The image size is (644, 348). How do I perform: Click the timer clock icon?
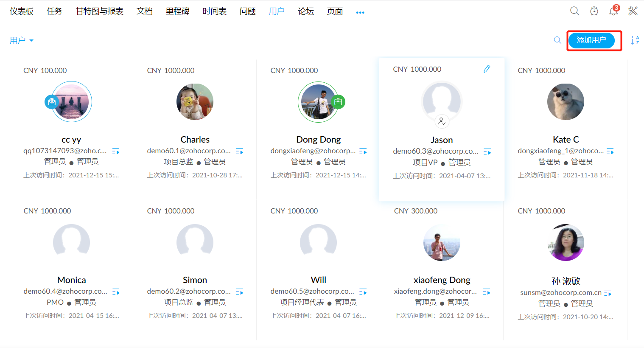coord(594,11)
